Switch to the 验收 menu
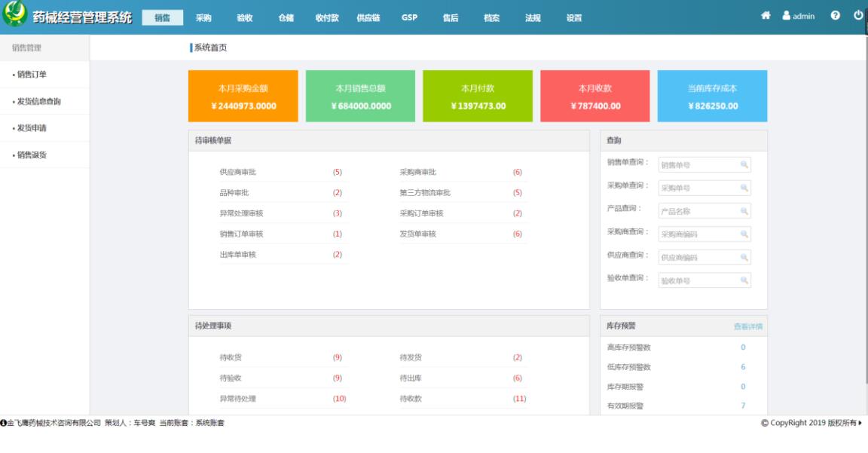 pyautogui.click(x=245, y=18)
